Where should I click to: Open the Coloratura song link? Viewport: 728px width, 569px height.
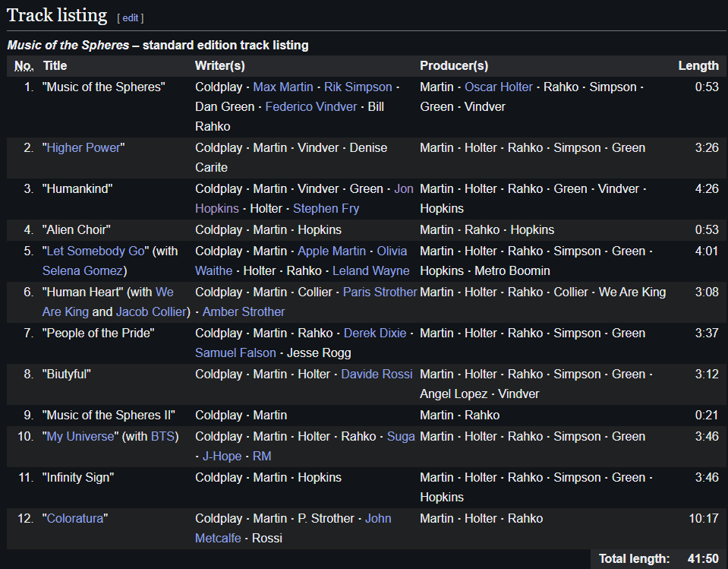(74, 518)
